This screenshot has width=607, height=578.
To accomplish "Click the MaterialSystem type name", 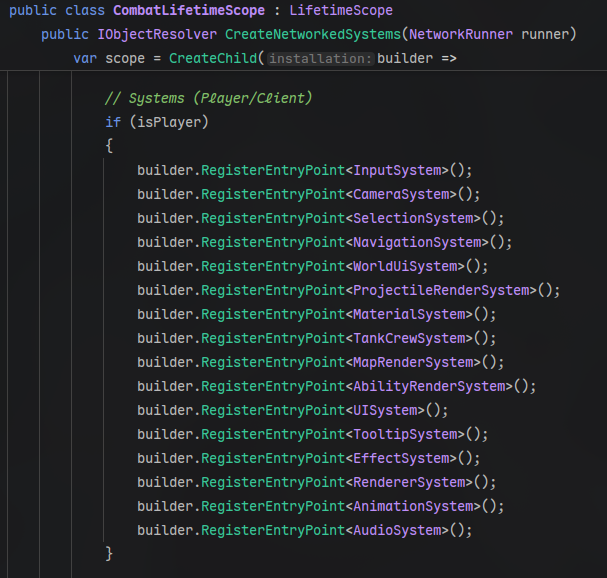I will pos(409,314).
